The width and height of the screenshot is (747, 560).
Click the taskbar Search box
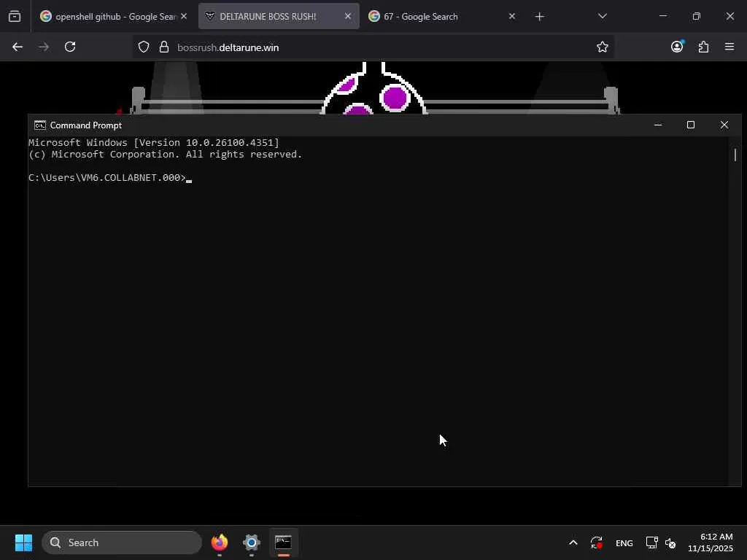coord(122,542)
